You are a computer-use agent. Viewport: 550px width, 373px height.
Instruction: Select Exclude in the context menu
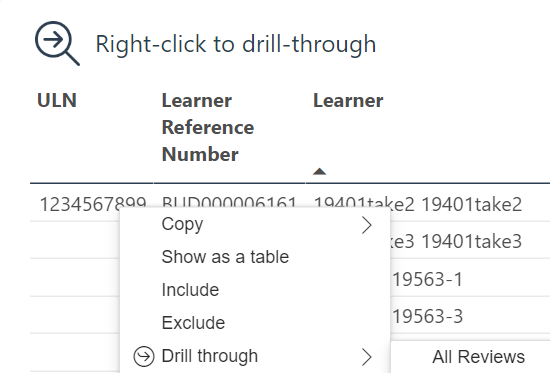[255, 323]
